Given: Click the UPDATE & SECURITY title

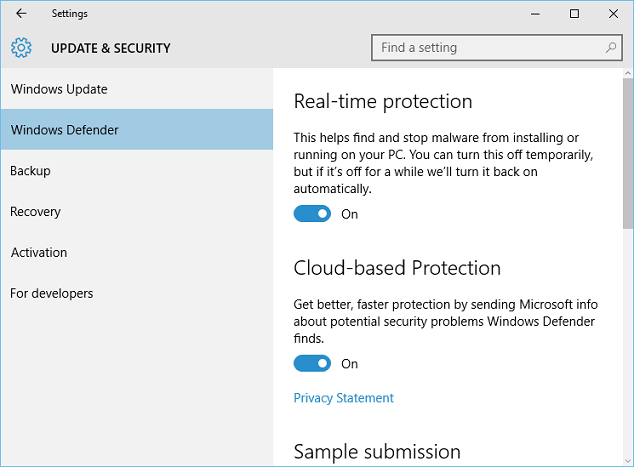Looking at the screenshot, I should [111, 48].
